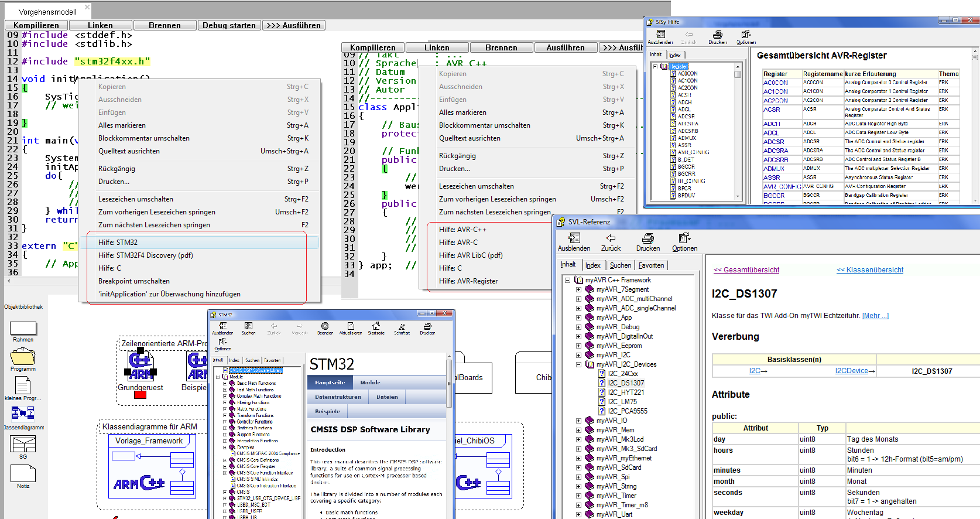980x519 pixels.
Task: Select the SG object in Objektbibliothek
Action: [x=23, y=444]
